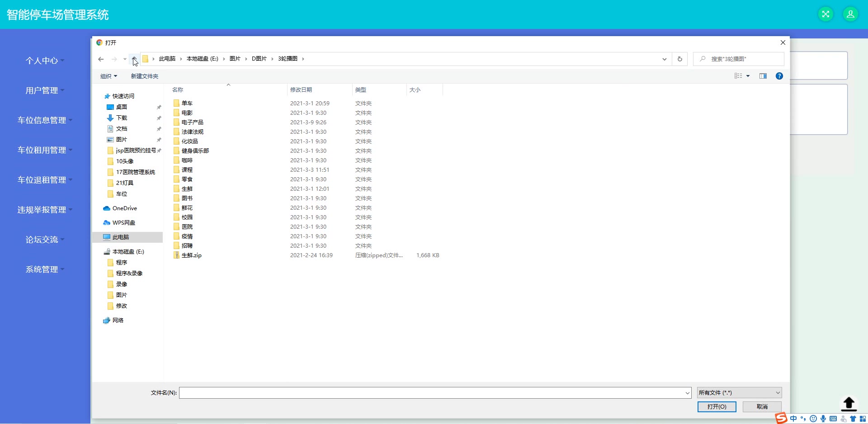
Task: Open 桌面 in quick access
Action: pyautogui.click(x=122, y=107)
